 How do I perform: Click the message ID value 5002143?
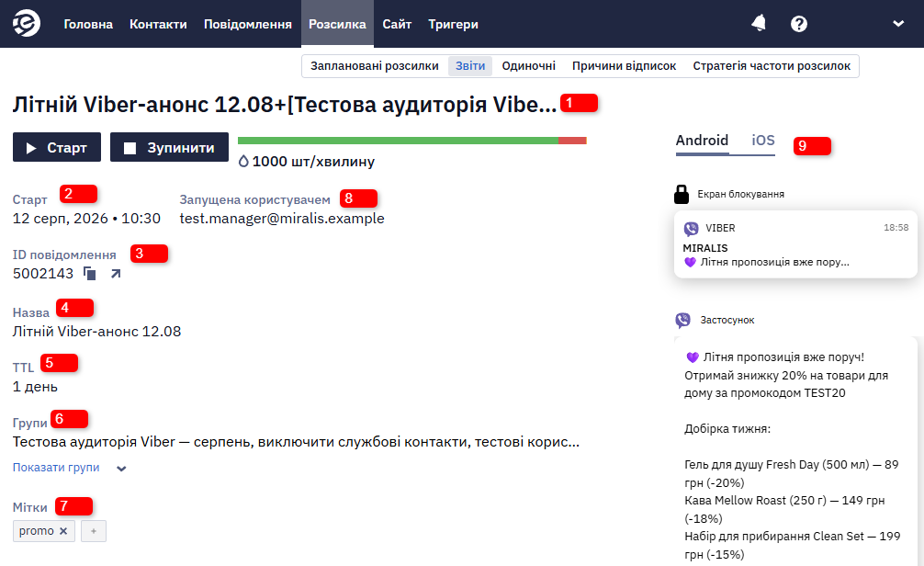[x=43, y=274]
